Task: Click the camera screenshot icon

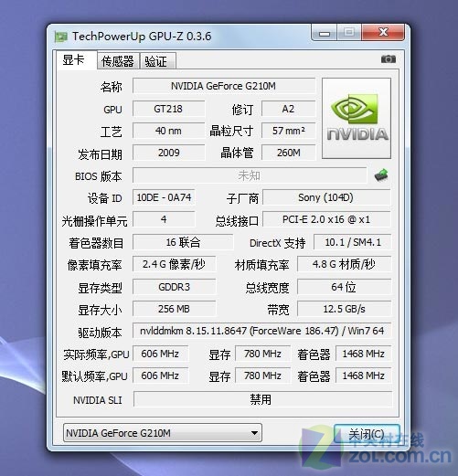Action: click(389, 58)
